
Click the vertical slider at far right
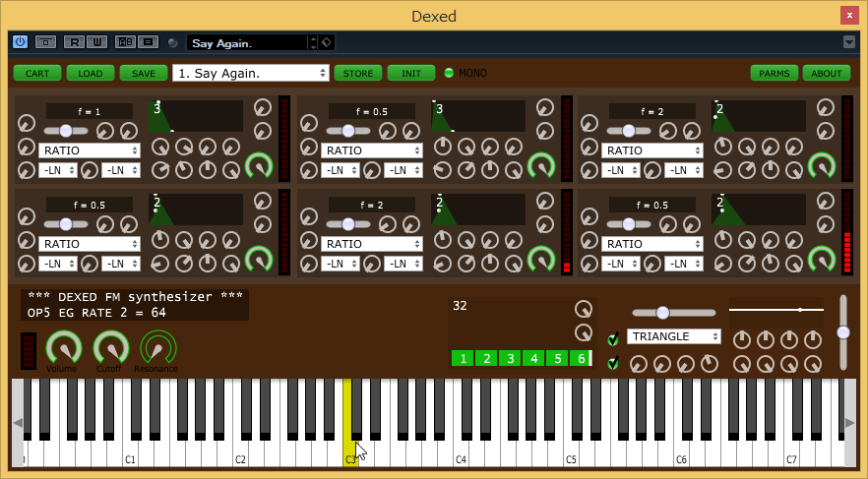click(x=843, y=332)
